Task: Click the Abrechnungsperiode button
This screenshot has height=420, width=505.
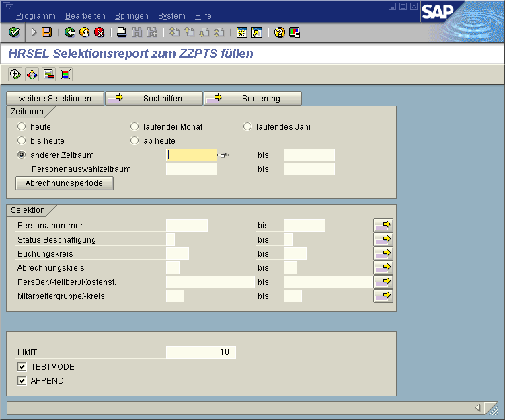Action: 64,183
